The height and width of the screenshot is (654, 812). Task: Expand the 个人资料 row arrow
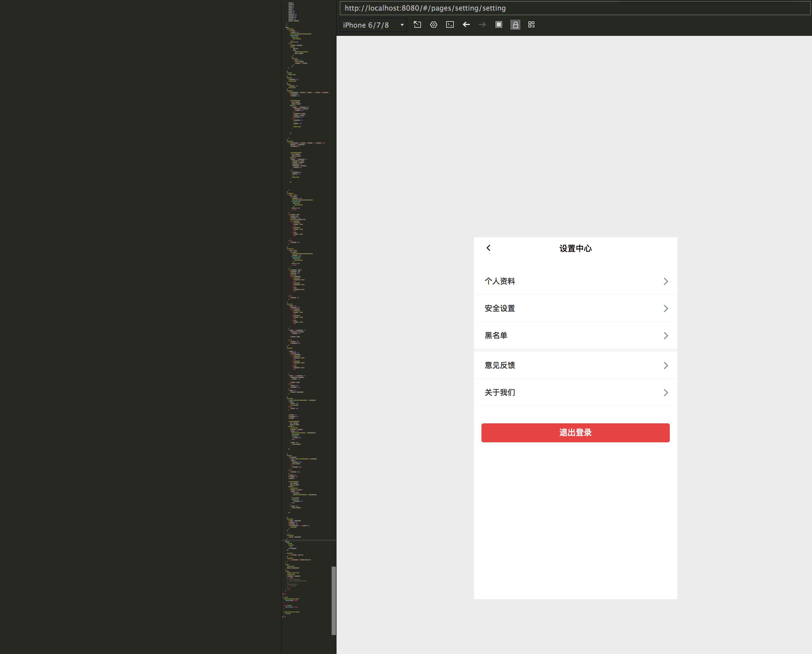point(665,281)
